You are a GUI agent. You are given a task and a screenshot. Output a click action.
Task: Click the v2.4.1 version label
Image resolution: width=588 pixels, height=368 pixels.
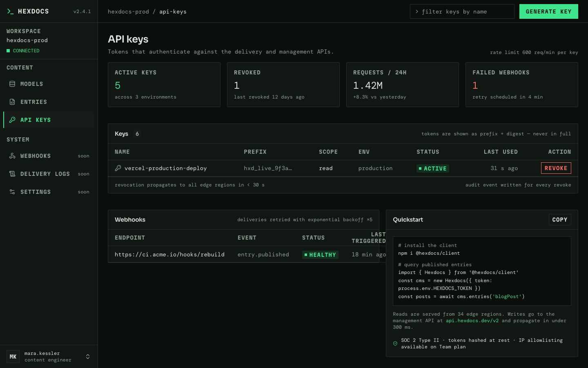[x=82, y=11]
